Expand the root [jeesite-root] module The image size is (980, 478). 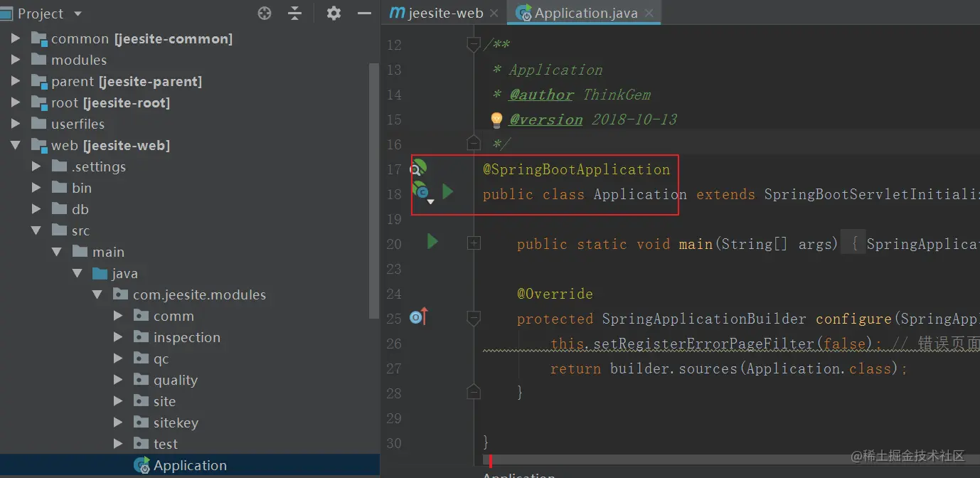[16, 102]
